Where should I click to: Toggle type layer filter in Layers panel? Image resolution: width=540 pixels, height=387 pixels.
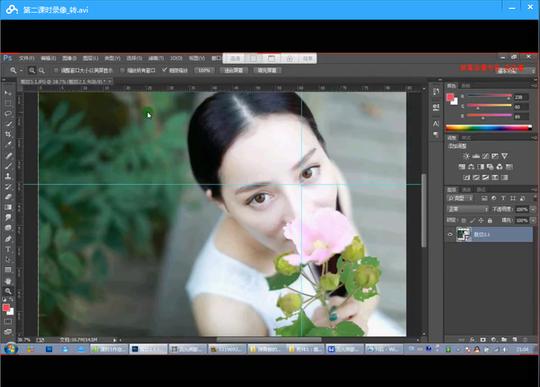(503, 198)
